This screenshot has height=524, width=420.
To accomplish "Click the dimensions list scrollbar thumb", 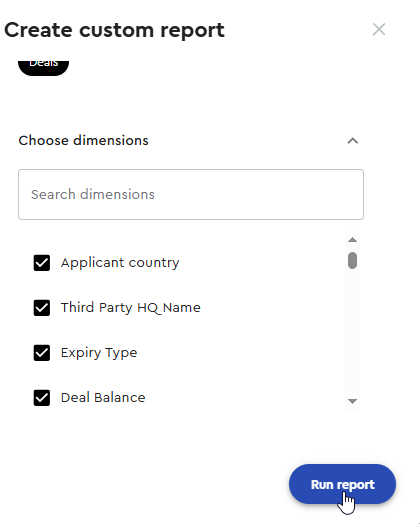I will pyautogui.click(x=353, y=260).
